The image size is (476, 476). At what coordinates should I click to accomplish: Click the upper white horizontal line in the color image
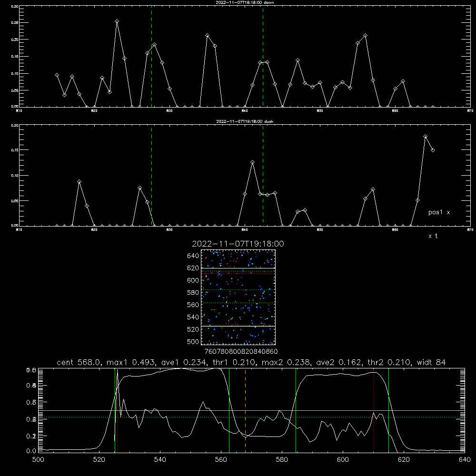(238, 268)
